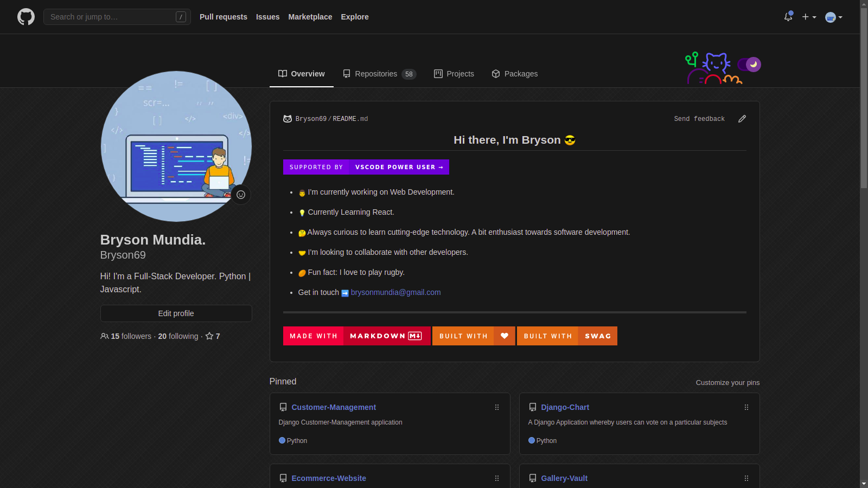
Task: Click the Projects board icon
Action: tap(438, 74)
